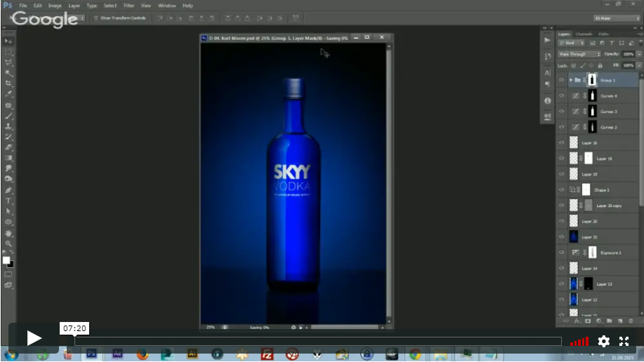The height and width of the screenshot is (362, 644).
Task: Open the Kind filter dropdown
Action: click(x=571, y=43)
